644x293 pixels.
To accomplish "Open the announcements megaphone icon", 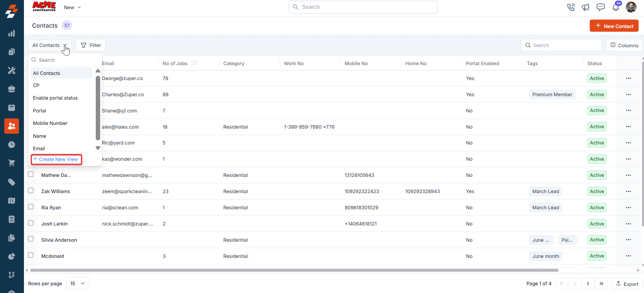I will [585, 7].
